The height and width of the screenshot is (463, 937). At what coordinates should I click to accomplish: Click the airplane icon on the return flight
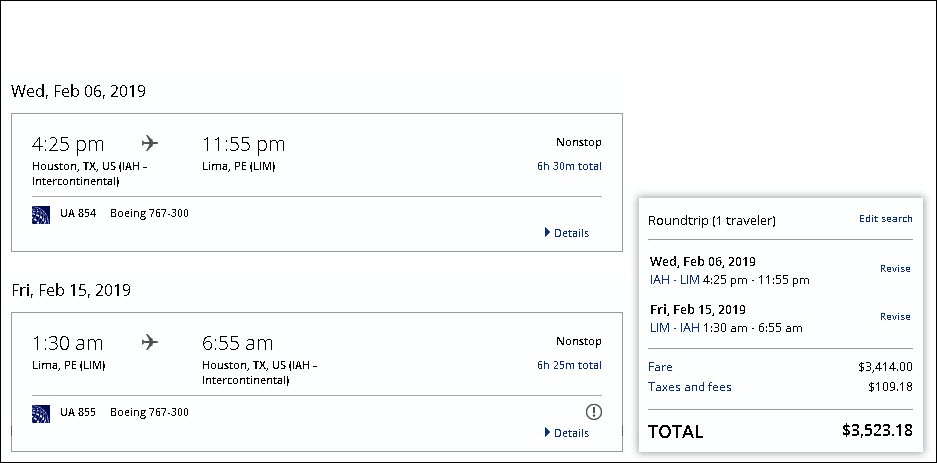[x=150, y=342]
